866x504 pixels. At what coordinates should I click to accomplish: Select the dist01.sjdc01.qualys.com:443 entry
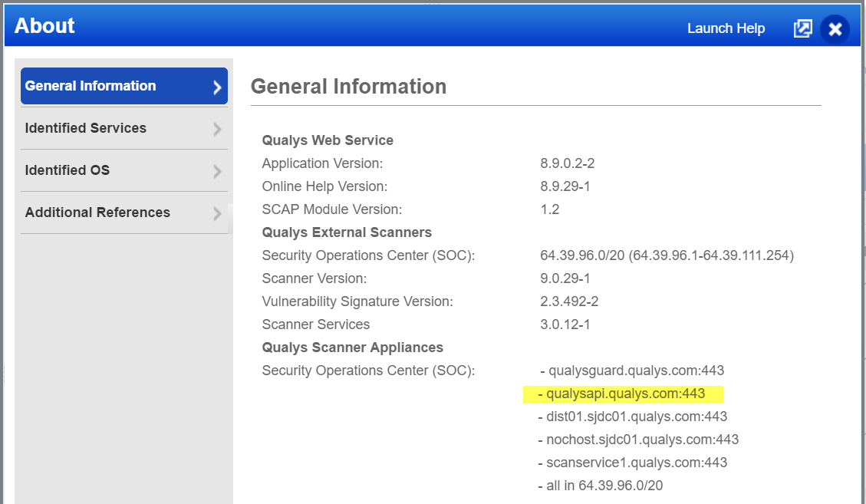[x=636, y=417]
